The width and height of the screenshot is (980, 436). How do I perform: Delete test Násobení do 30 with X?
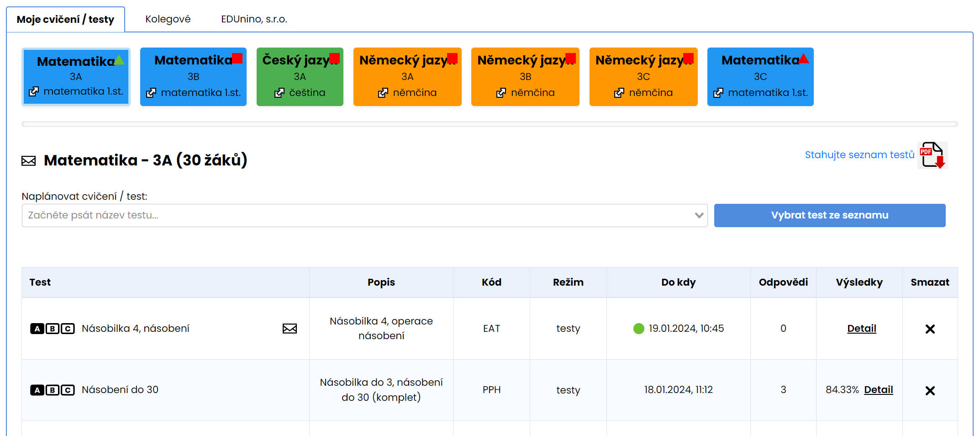(930, 391)
